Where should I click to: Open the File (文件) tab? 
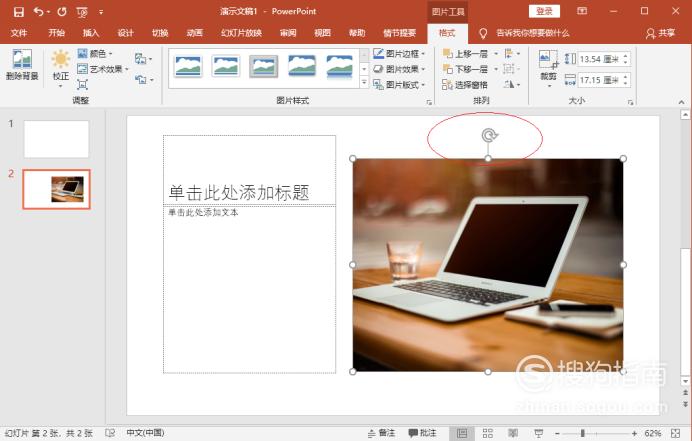[x=19, y=33]
